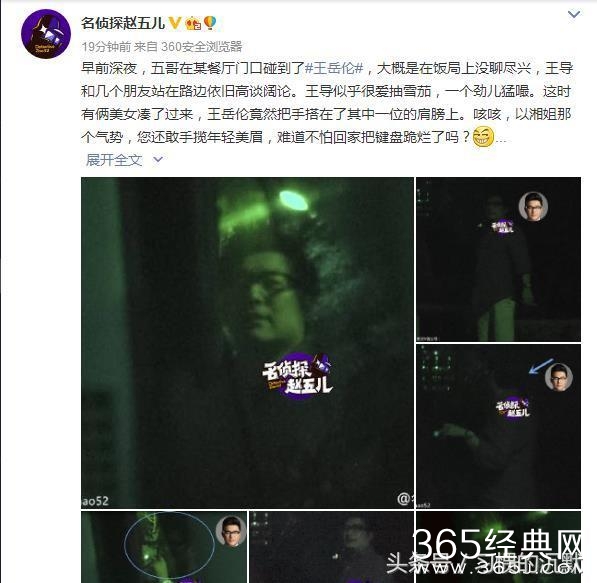This screenshot has height=583, width=597.
Task: Open the bottom-middle dark street thumbnail
Action: coord(331,547)
